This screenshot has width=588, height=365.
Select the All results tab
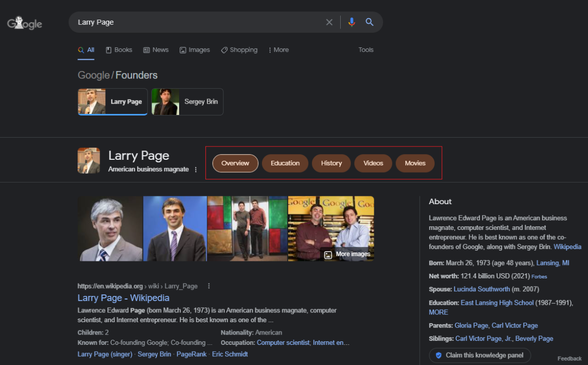(86, 50)
